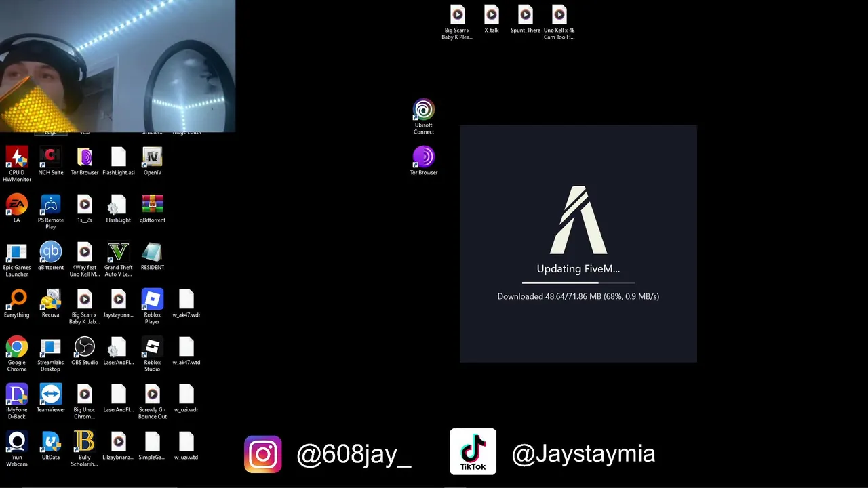868x488 pixels.
Task: Open Bully Scholarship shortcut
Action: [85, 449]
